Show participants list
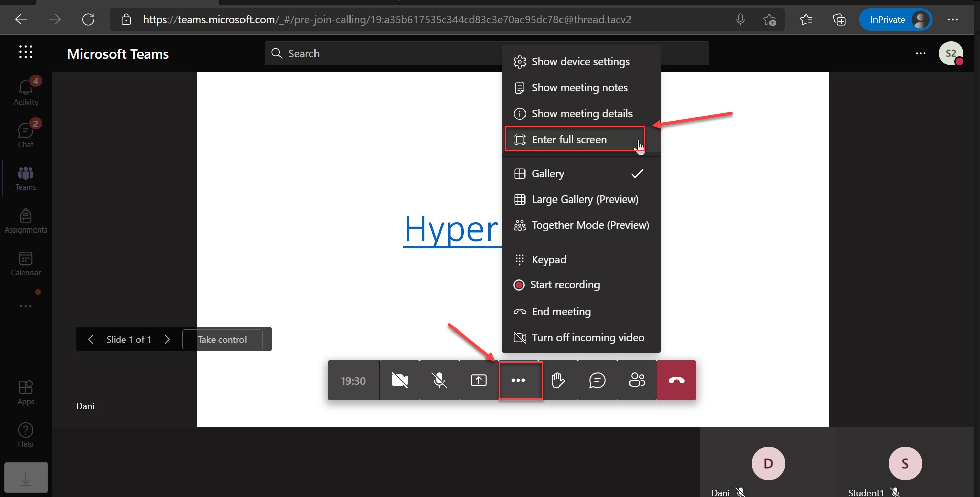This screenshot has height=497, width=980. [637, 380]
